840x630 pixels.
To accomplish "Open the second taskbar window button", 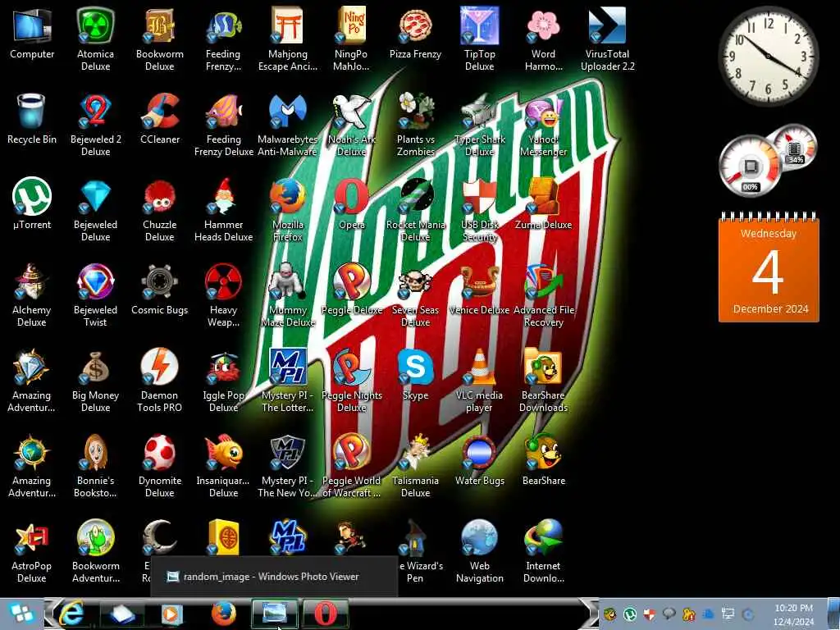I will 122,614.
